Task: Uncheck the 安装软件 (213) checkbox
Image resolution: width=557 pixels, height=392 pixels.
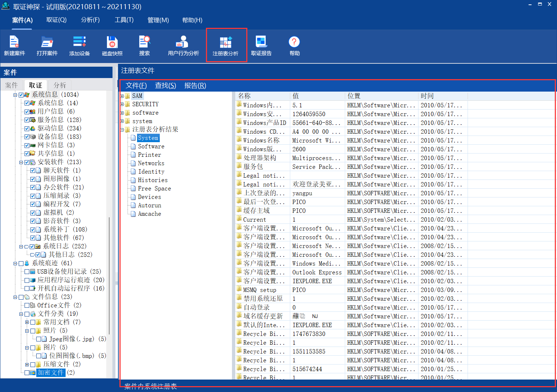Action: 27,162
